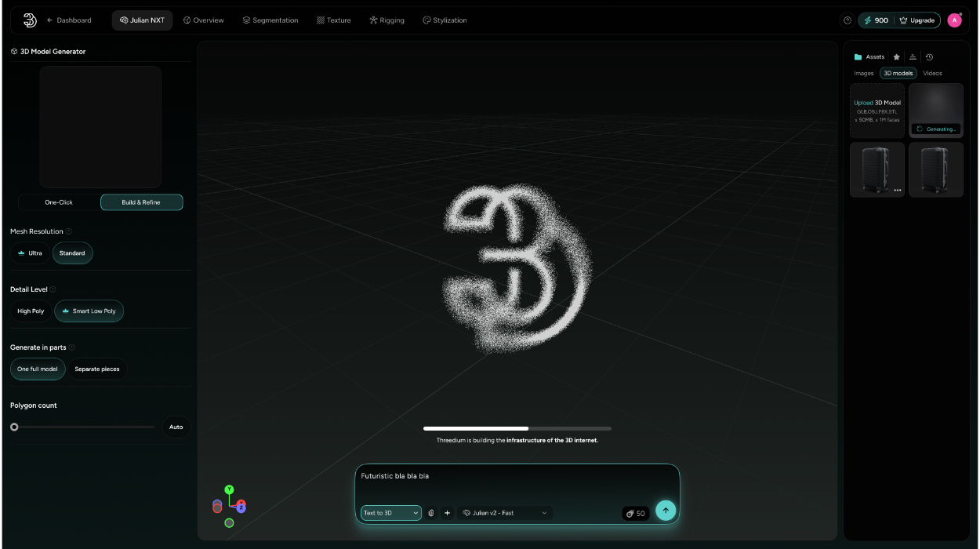Click the Polygon count slider handle
The height and width of the screenshot is (549, 980).
click(x=14, y=427)
